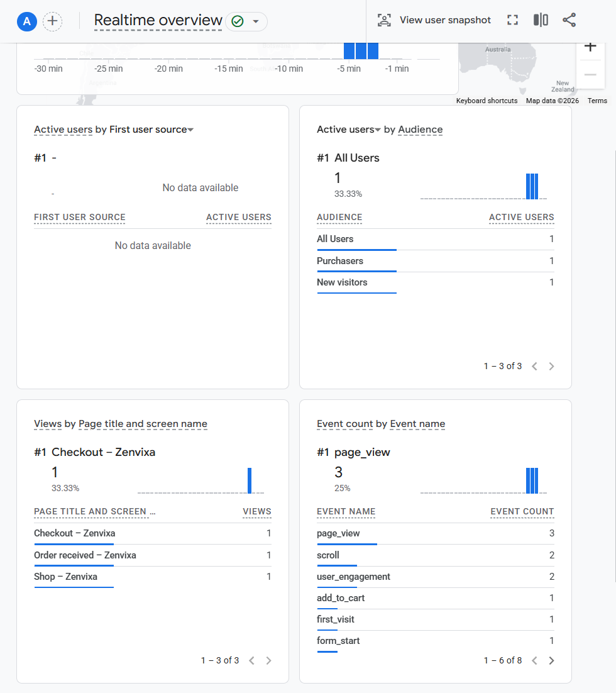Click the FIRST USER SOURCE column header
This screenshot has height=693, width=616.
[x=80, y=218]
